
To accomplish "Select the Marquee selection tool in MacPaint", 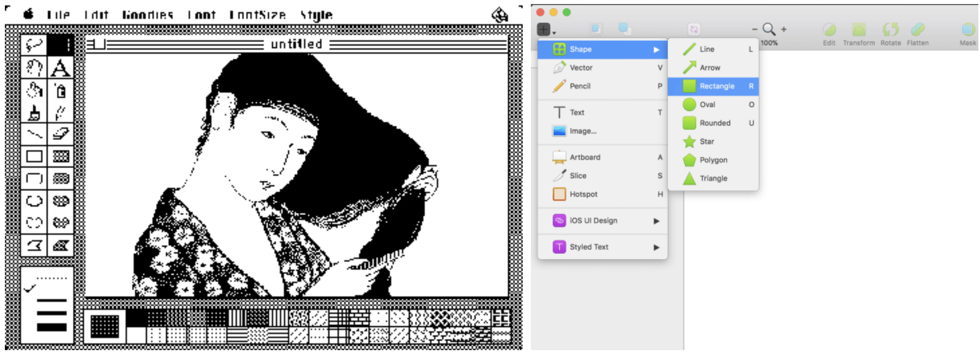I will coord(60,45).
